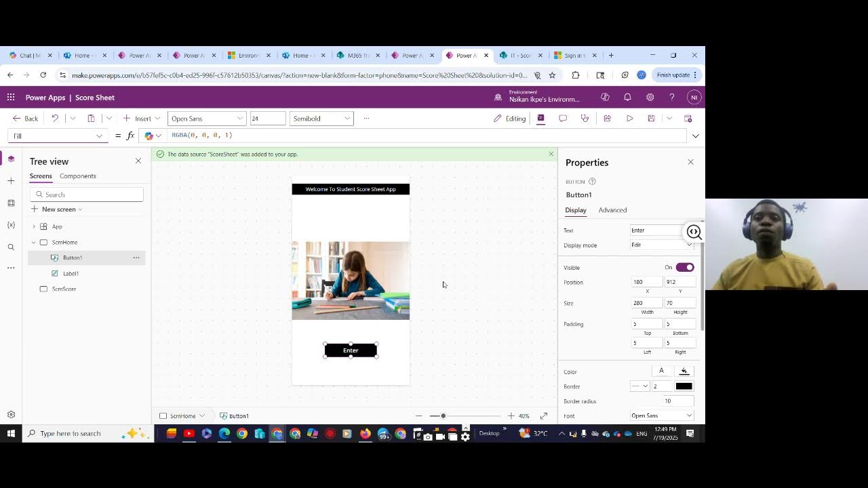Open the toolbar overflow ellipsis
This screenshot has height=488, width=868.
(366, 119)
